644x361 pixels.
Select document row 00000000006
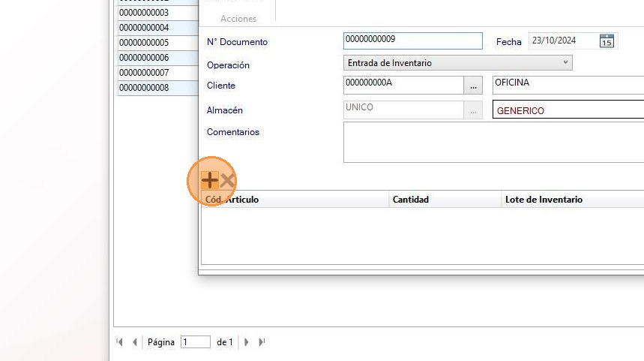pos(157,58)
